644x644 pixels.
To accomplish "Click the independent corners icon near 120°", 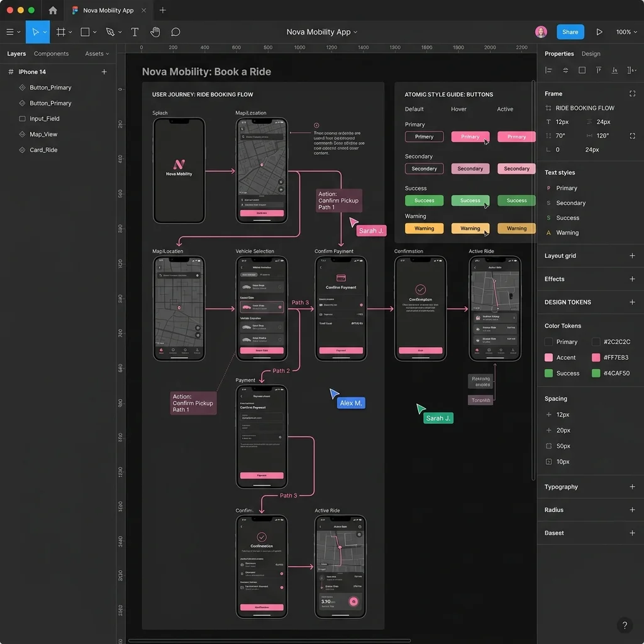I will point(633,136).
